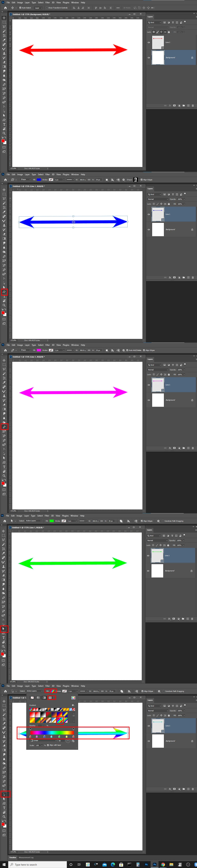Toggle Auto Add/Delete checkbox in magenta-arrow window
This screenshot has height=868, width=197.
[x=127, y=350]
